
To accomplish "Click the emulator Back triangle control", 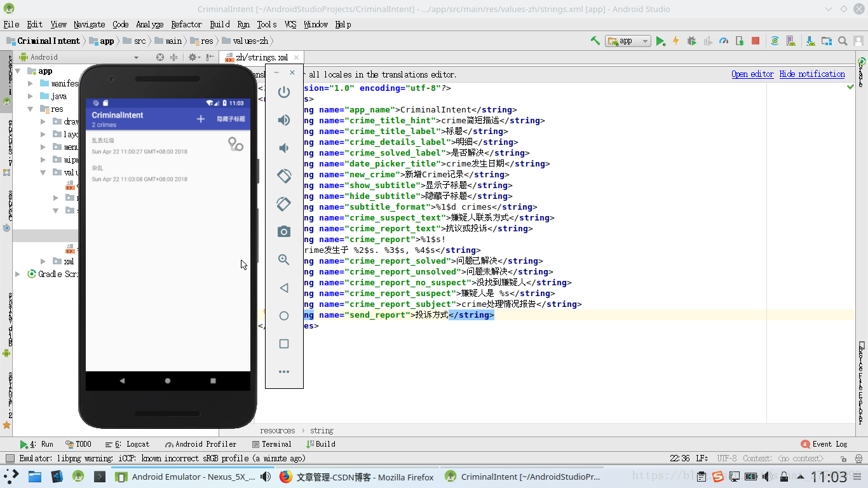I will coord(284,288).
